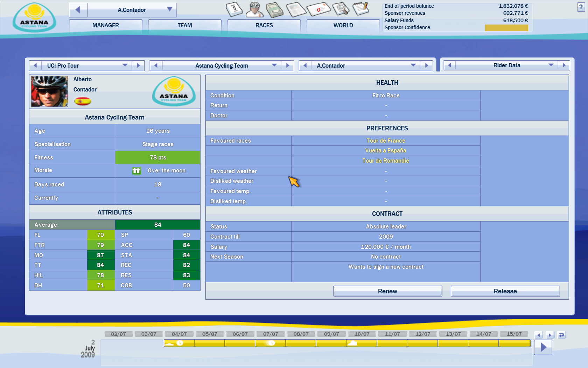Select the Tour de France favoured race link
588x368 pixels.
(386, 141)
